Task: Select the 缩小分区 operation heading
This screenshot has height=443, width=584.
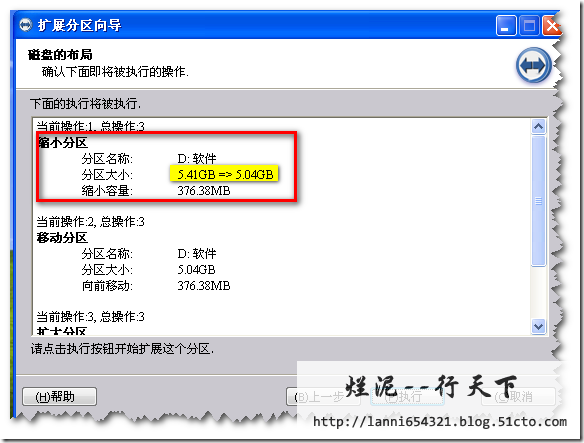Action: pyautogui.click(x=63, y=143)
